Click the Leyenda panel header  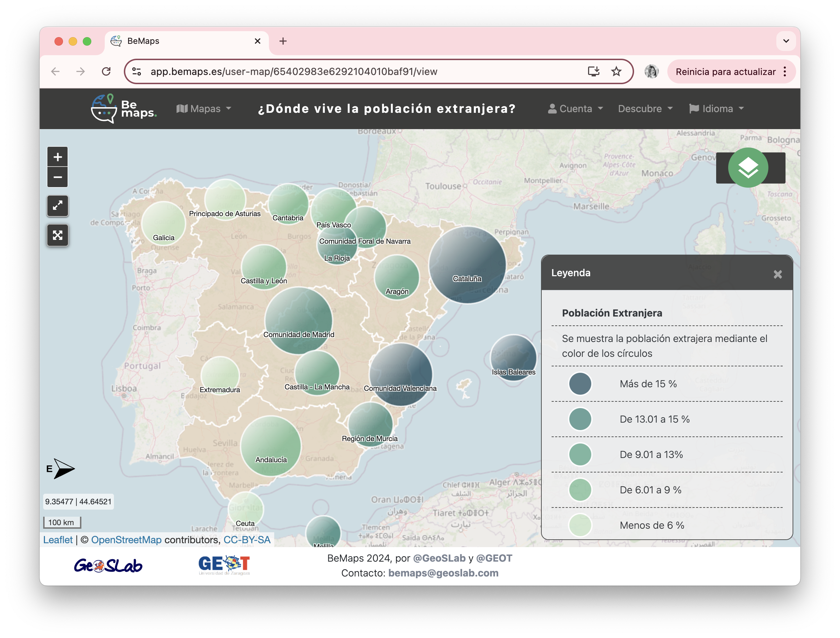(666, 273)
